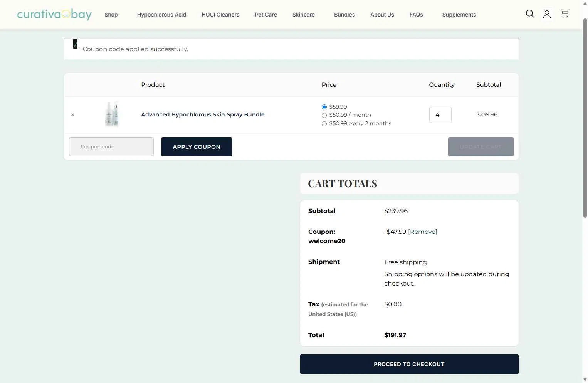Select the $50.99 / month subscription option
The width and height of the screenshot is (588, 383).
pos(324,115)
